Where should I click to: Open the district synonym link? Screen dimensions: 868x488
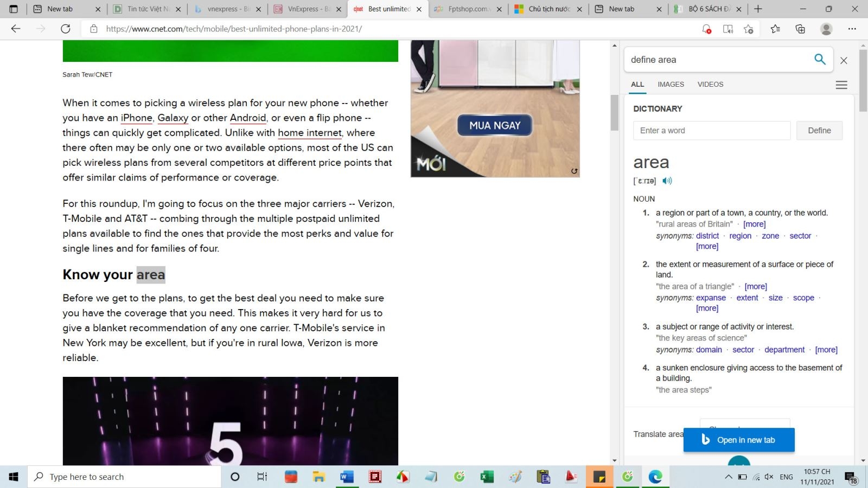(707, 236)
